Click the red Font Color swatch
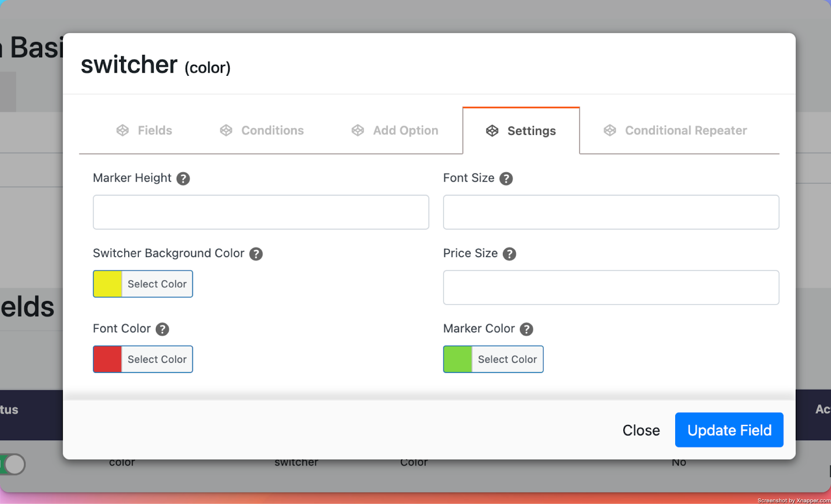This screenshot has width=831, height=504. tap(108, 359)
